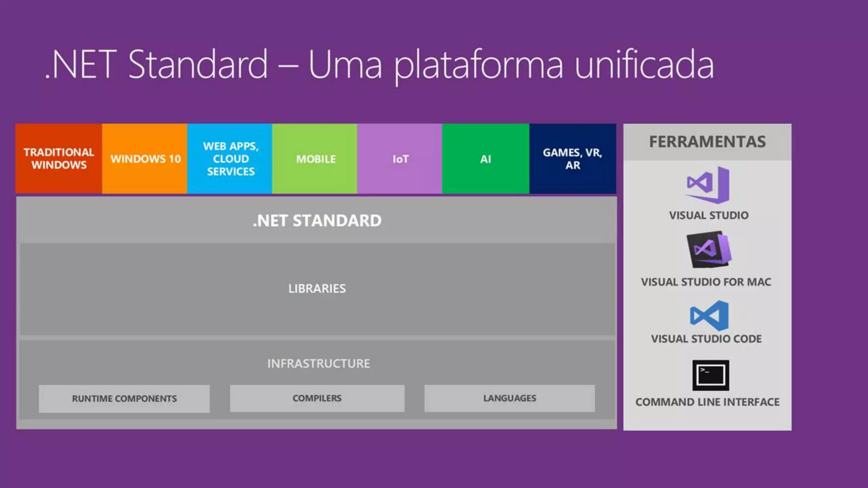Choose the green Mobile tile

315,159
